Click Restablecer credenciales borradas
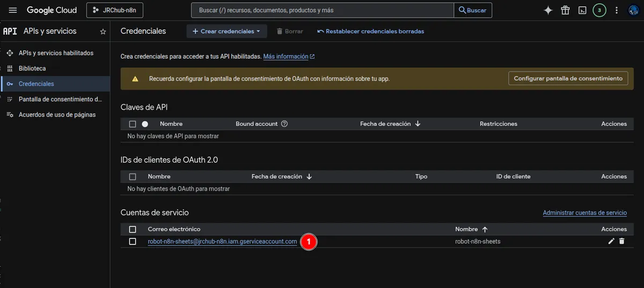Screen dimensions: 644x288 [371, 31]
